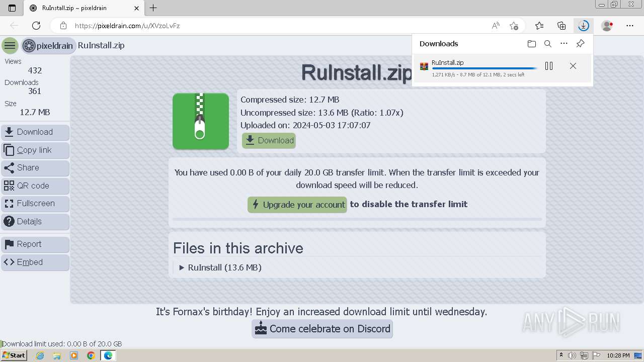Screen dimensions: 644x362
Task: Open the tab actions menu
Action: pos(12,8)
